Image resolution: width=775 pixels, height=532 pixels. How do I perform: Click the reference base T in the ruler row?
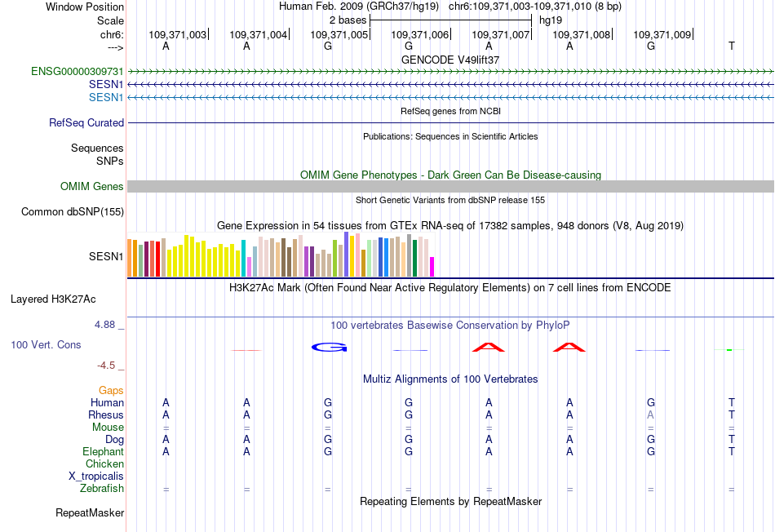coord(732,46)
